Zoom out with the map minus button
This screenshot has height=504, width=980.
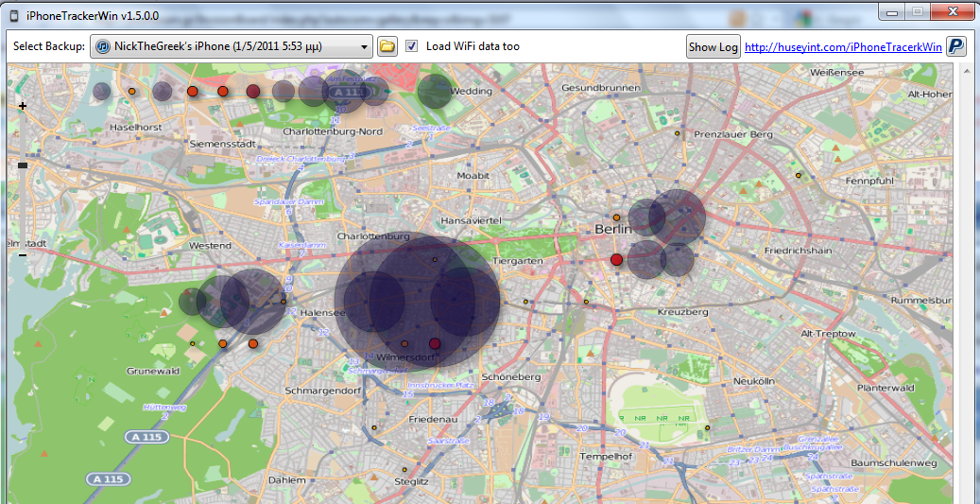coord(23,254)
